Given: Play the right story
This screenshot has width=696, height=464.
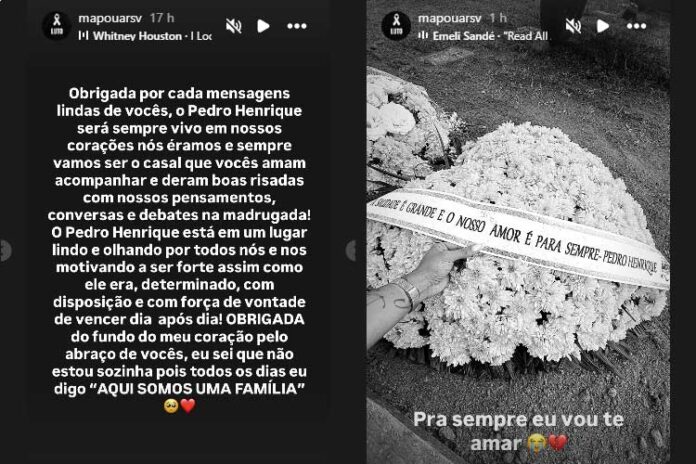Looking at the screenshot, I should (602, 26).
